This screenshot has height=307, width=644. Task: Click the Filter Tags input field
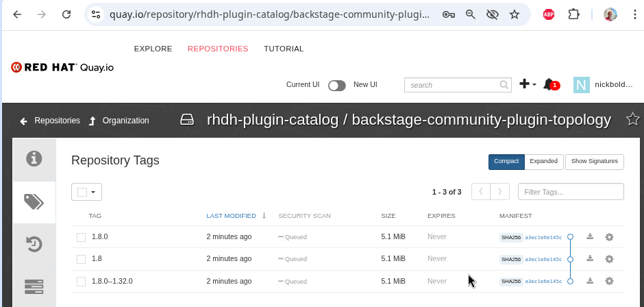pyautogui.click(x=570, y=192)
